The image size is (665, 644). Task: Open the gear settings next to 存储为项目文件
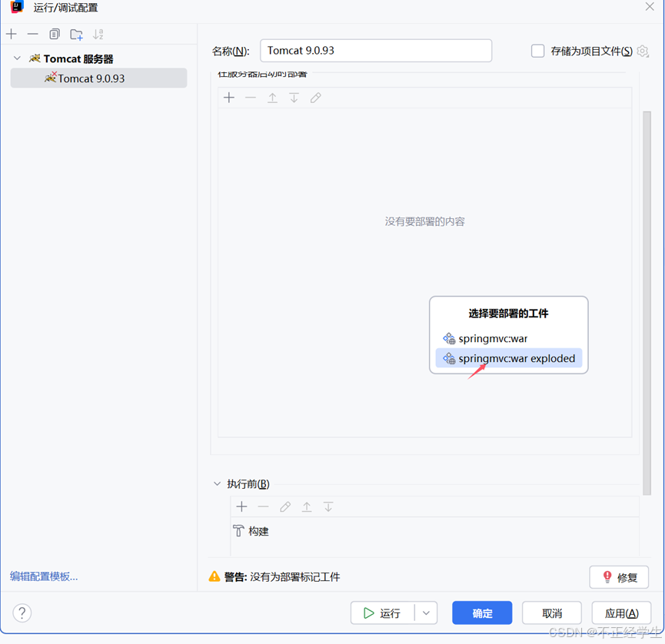pyautogui.click(x=643, y=51)
